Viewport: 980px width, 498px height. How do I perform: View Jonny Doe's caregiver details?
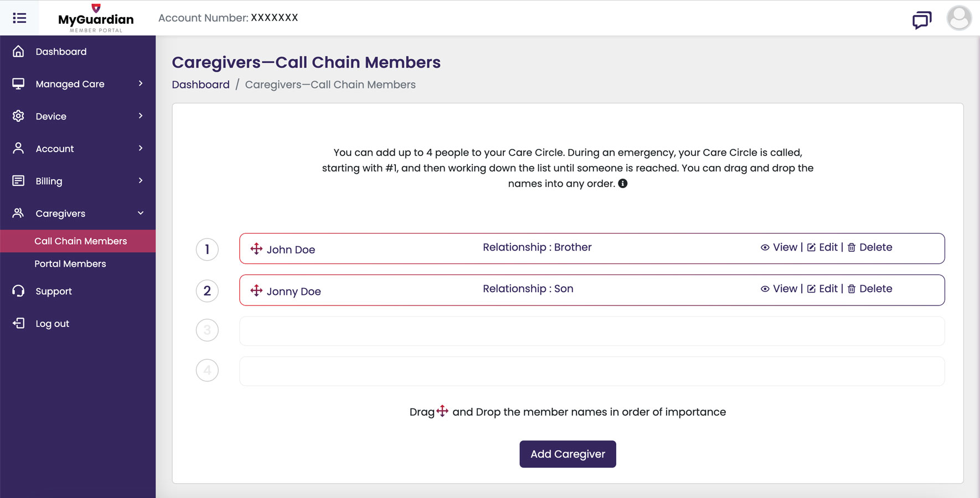click(779, 289)
